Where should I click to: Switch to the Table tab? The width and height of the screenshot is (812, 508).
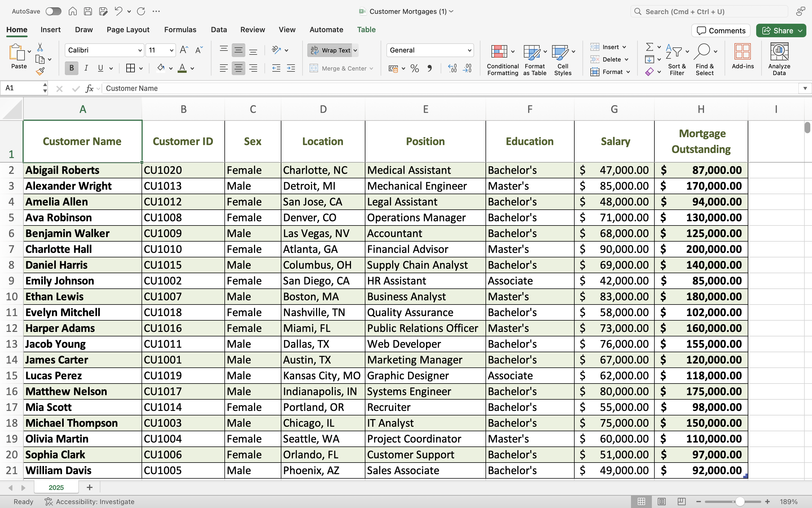[x=366, y=30]
